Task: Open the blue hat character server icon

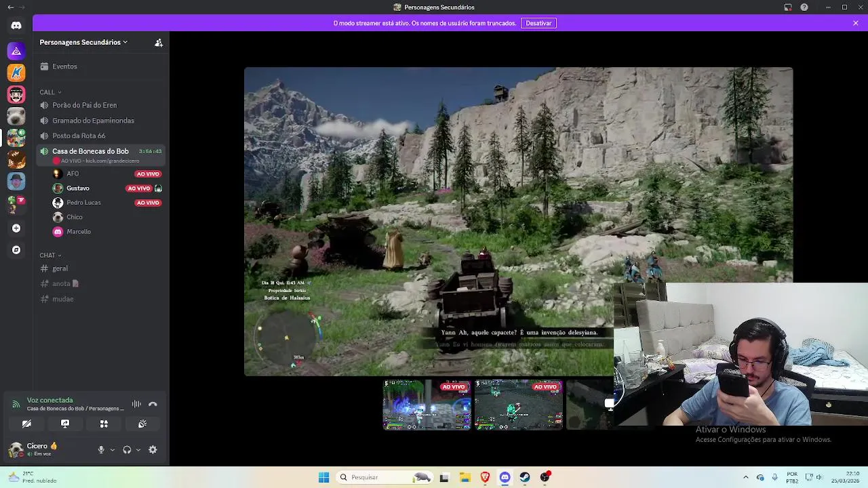Action: [x=16, y=181]
